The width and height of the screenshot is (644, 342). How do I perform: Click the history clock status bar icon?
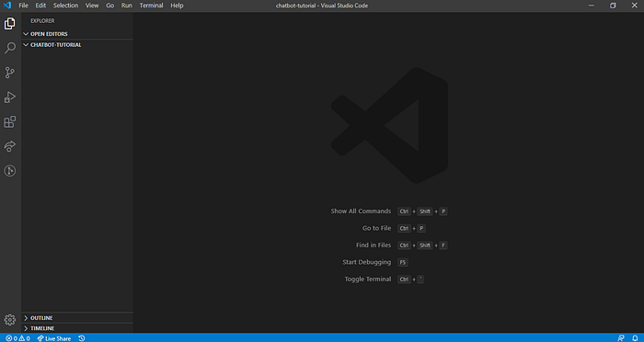(82, 338)
